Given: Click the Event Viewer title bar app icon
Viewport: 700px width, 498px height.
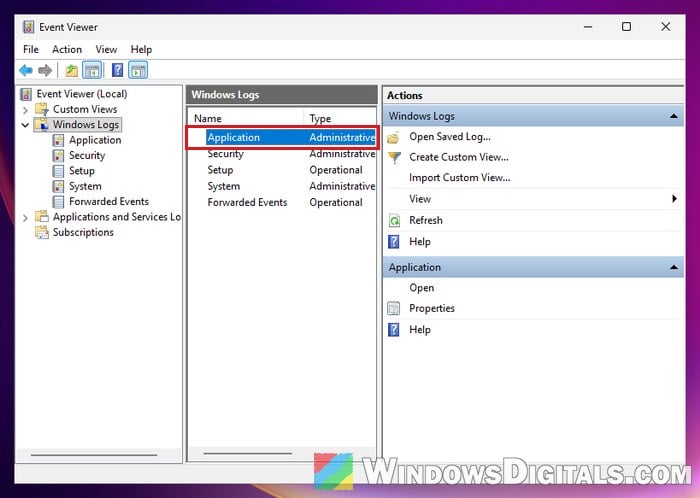Looking at the screenshot, I should (28, 27).
